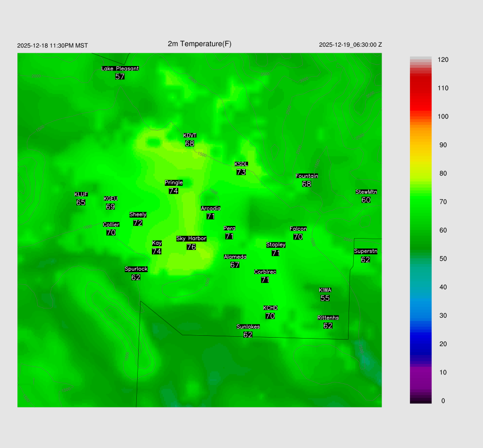This screenshot has width=483, height=448.
Task: Select the Sunlakes station label
Action: click(x=248, y=327)
